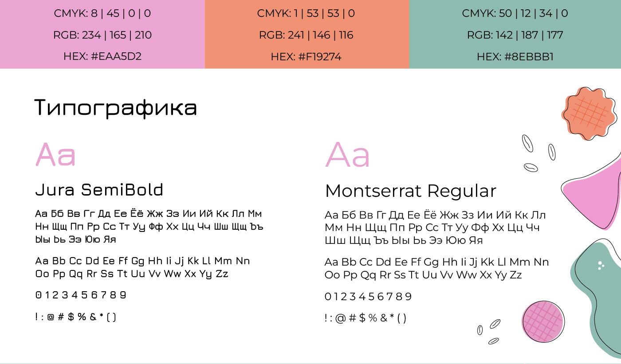Click the pink Montserrat 'Aa' sample glyph
621x364 pixels.
click(348, 155)
